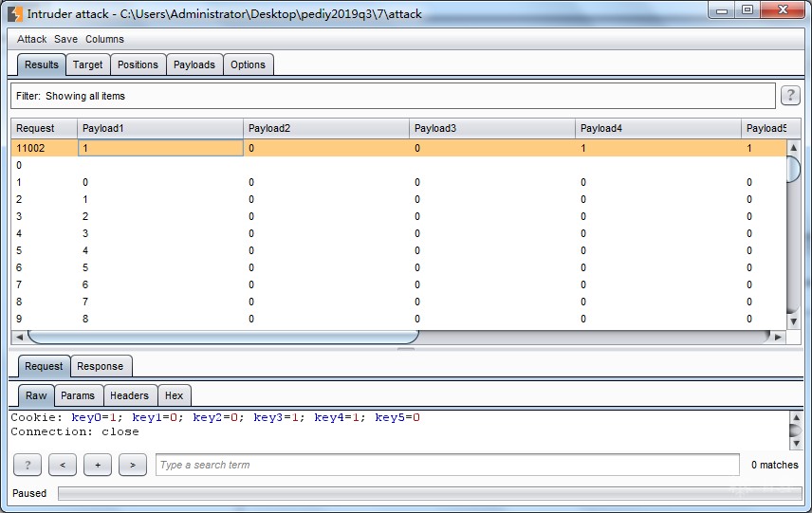Open the Columns menu
Viewport: 812px width, 513px height.
point(104,39)
